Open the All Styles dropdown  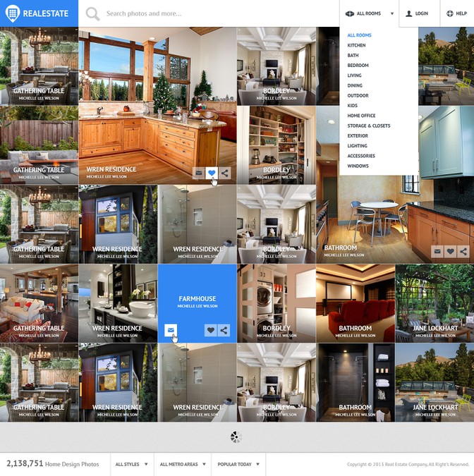point(132,464)
